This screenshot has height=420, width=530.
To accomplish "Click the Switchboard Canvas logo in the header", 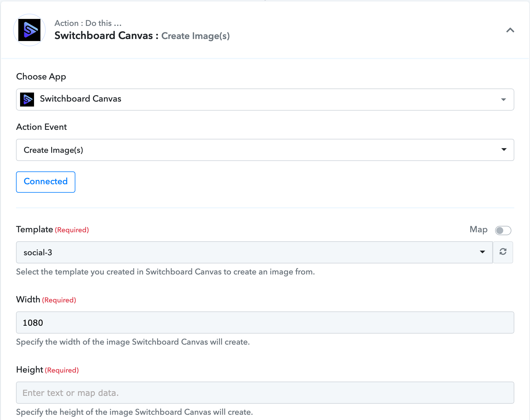I will (29, 30).
